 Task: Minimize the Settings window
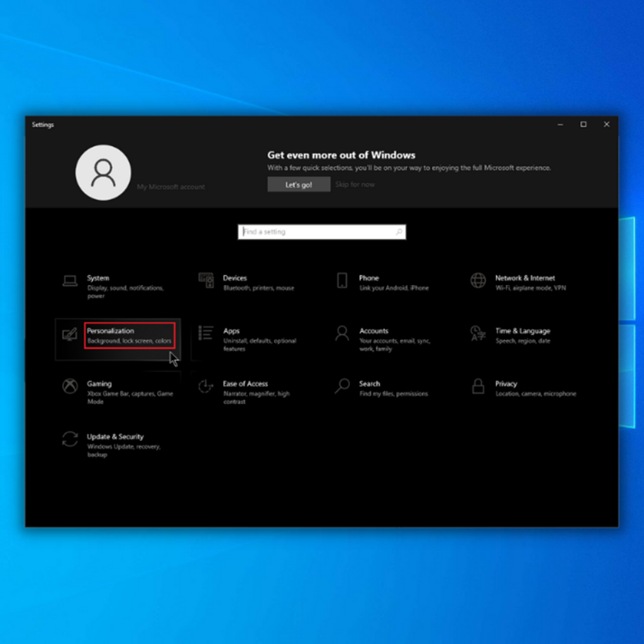pos(560,125)
